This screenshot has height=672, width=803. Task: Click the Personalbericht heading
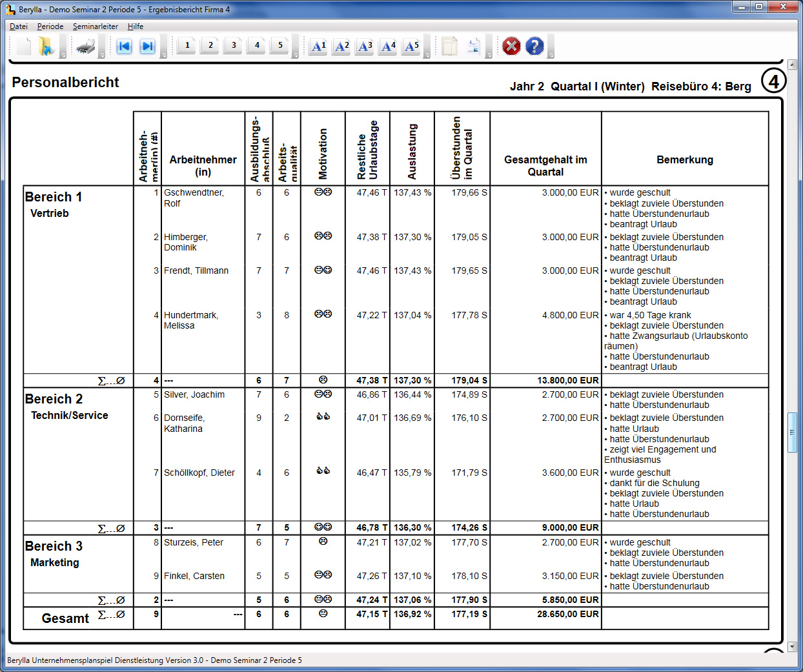coord(65,83)
